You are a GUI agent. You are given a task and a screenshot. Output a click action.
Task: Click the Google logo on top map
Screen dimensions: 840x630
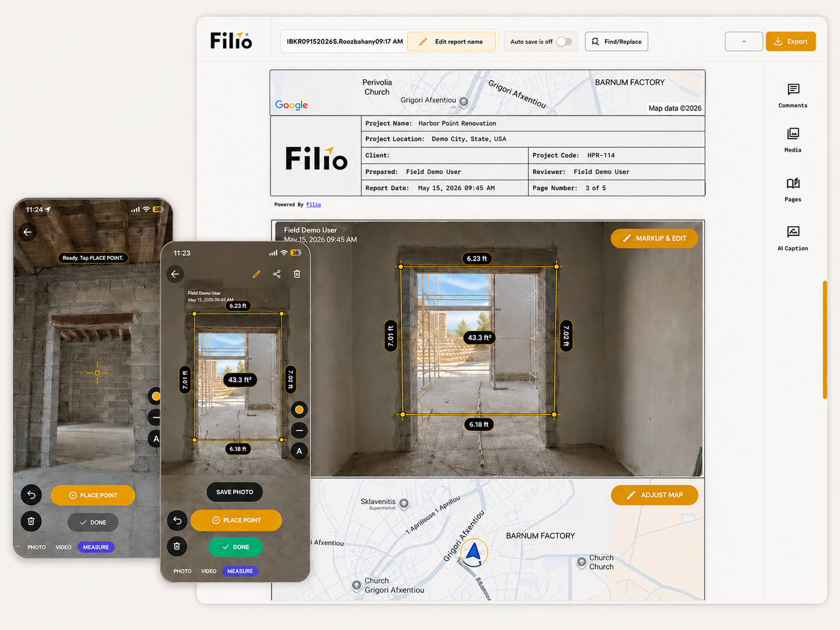click(291, 105)
